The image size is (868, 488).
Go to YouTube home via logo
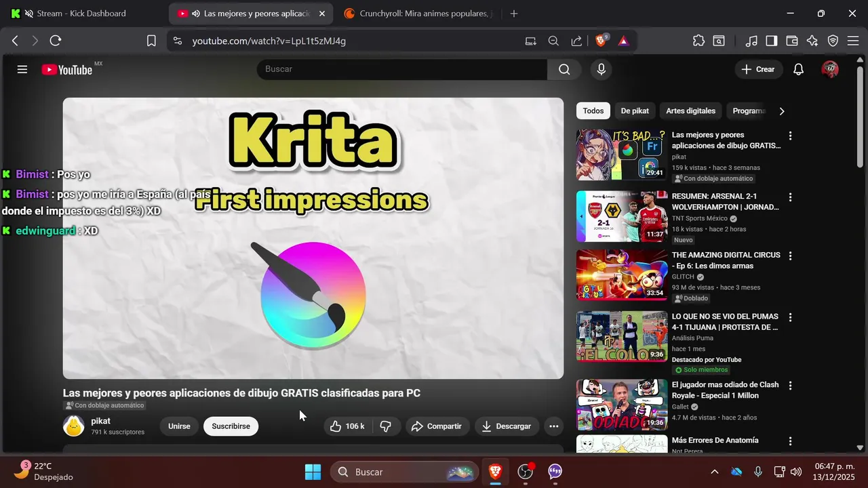(x=66, y=70)
